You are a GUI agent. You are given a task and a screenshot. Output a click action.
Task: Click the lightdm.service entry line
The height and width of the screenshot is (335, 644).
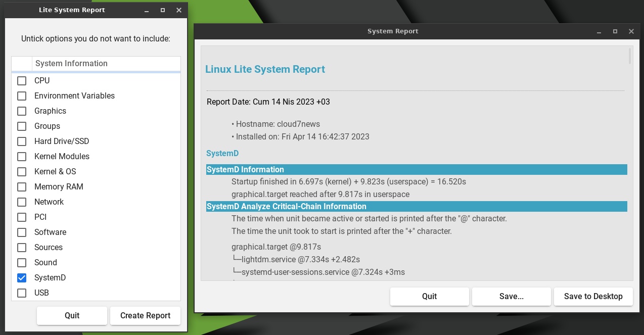coord(296,260)
